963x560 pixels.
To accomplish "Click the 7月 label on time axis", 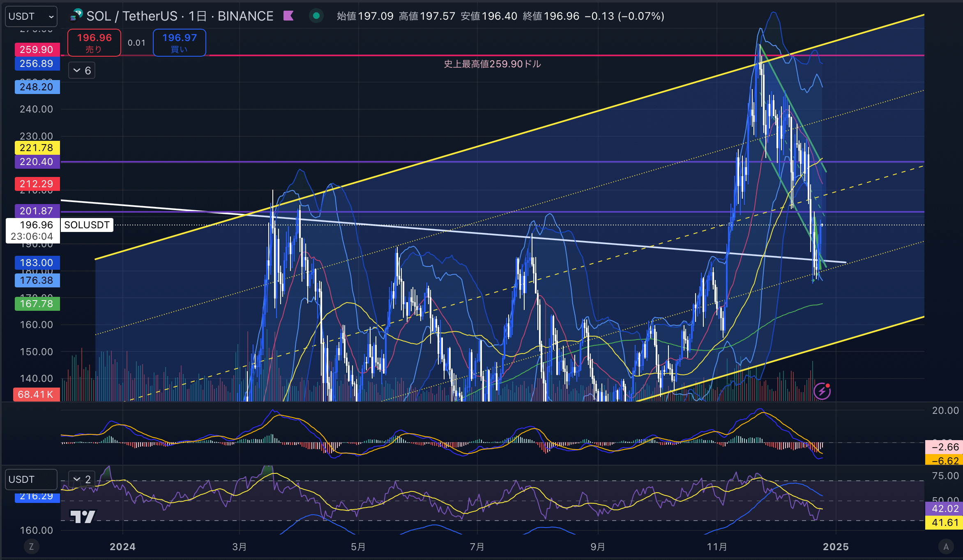I will [x=477, y=546].
